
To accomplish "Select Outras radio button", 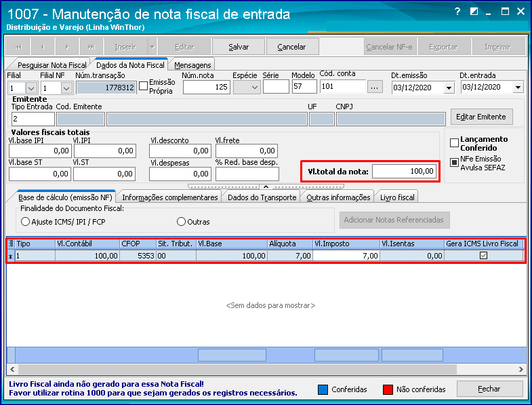I will (x=182, y=222).
